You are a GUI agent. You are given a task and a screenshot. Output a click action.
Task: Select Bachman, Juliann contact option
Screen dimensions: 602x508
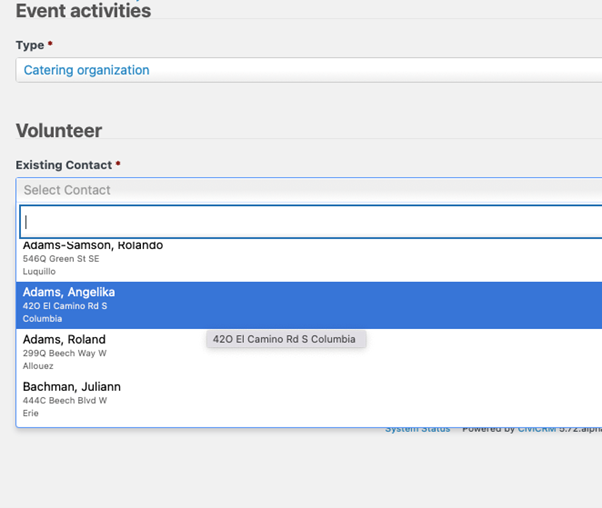point(71,386)
